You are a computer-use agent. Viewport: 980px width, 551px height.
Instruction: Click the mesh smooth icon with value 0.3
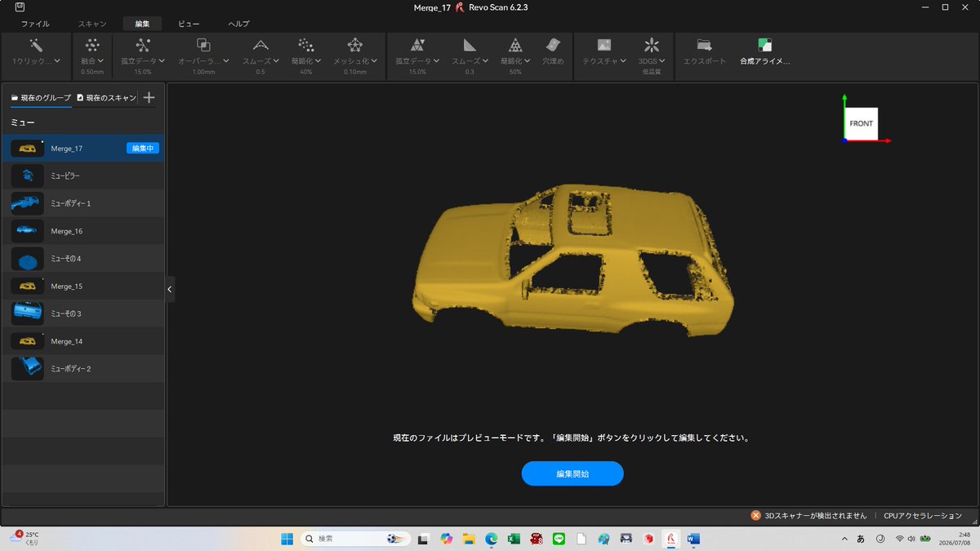click(x=470, y=45)
